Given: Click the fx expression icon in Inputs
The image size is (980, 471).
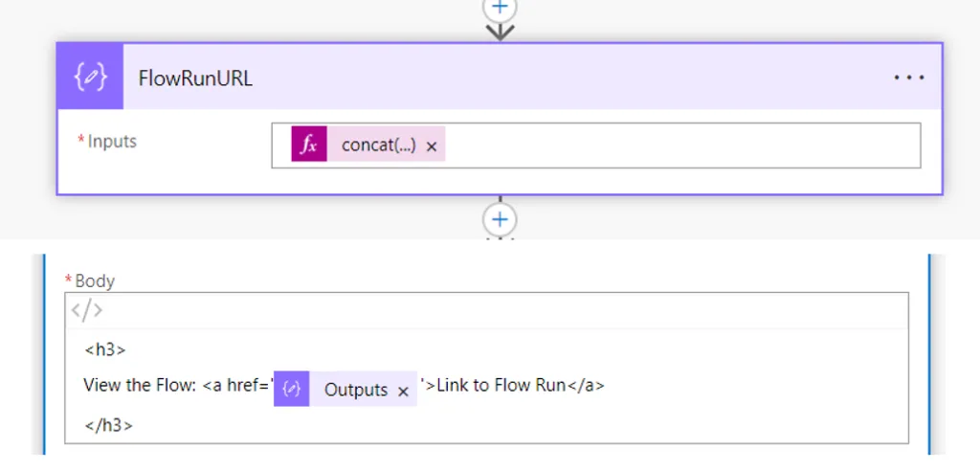Looking at the screenshot, I should (309, 144).
